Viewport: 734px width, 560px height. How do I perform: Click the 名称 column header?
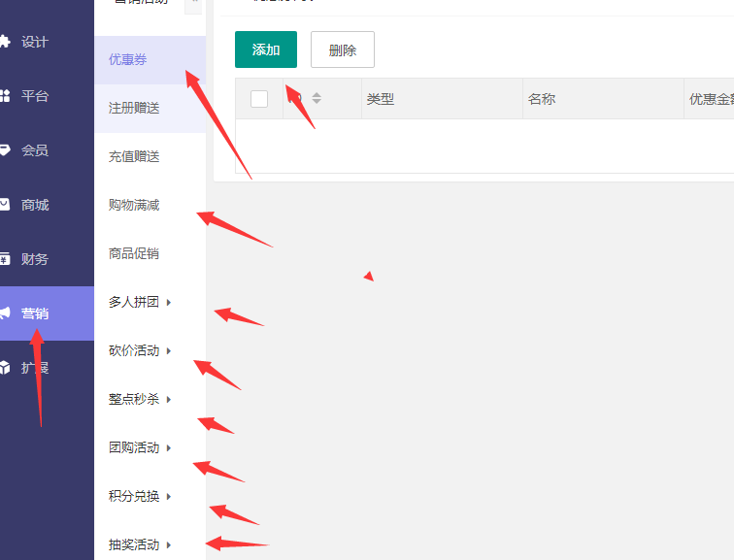[x=542, y=99]
